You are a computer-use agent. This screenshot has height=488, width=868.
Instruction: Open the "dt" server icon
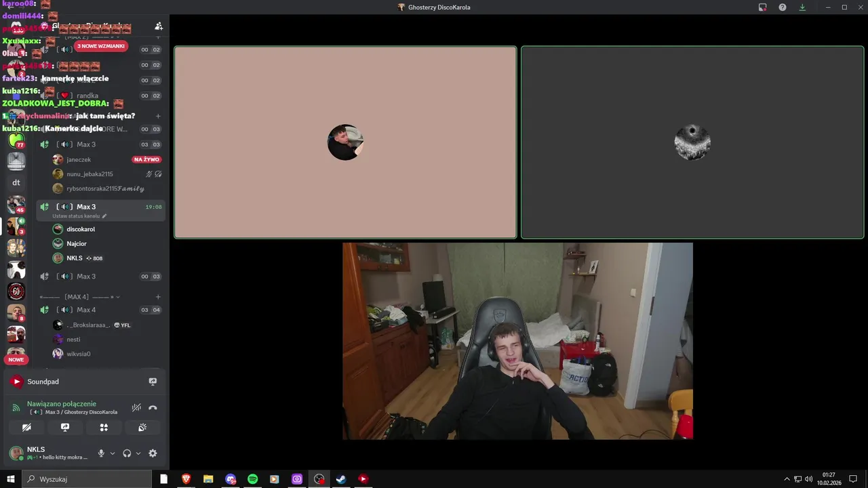coord(16,182)
